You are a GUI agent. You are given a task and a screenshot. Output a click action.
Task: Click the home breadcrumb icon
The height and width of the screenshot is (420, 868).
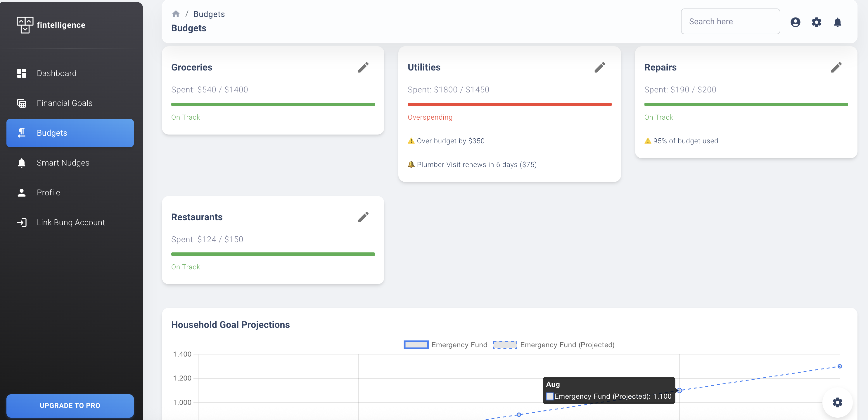[x=176, y=14]
